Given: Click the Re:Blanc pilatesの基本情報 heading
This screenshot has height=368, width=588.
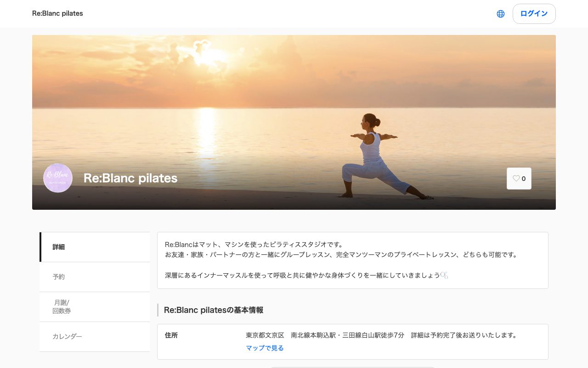Looking at the screenshot, I should 214,310.
